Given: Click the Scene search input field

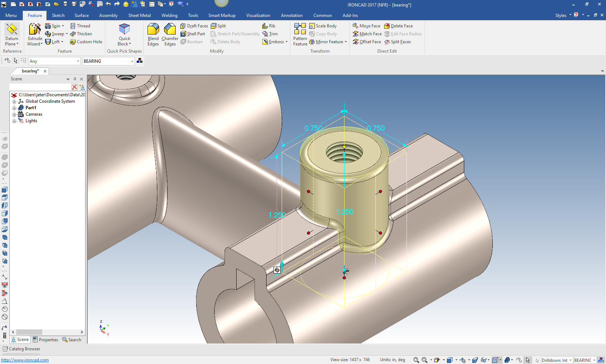Looking at the screenshot, I should (40, 87).
